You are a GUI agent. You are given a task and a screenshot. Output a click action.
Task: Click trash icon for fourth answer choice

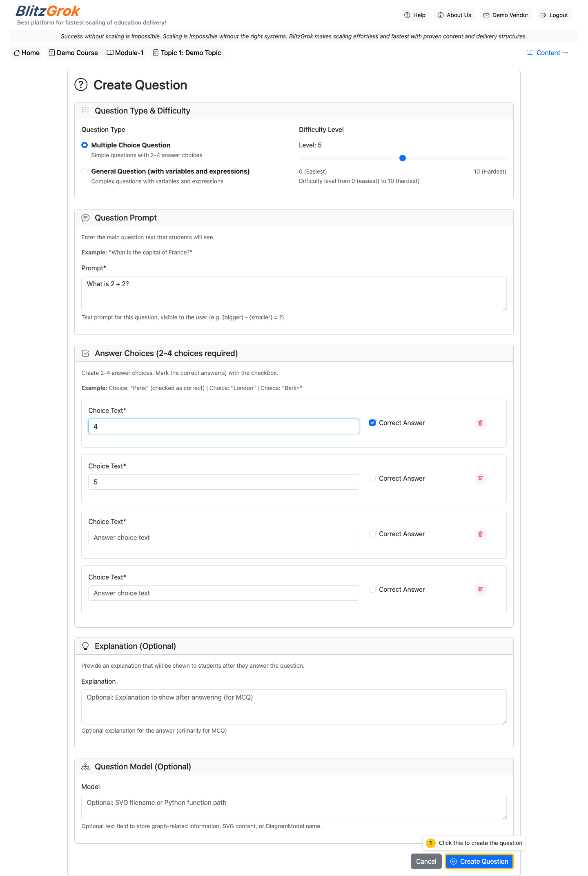[480, 590]
